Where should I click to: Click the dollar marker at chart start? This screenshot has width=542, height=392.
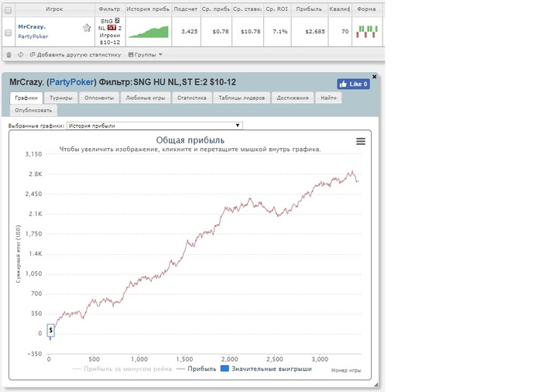pos(51,331)
